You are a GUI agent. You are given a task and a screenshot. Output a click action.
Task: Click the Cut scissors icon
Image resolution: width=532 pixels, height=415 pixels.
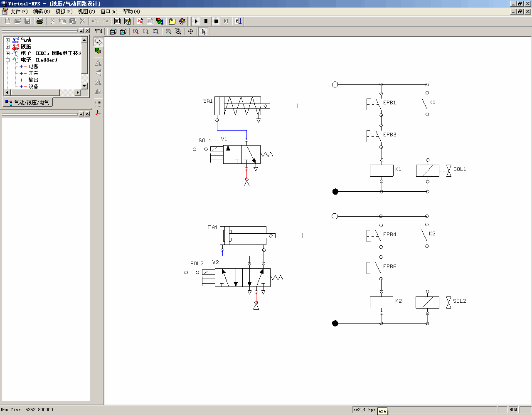(53, 21)
